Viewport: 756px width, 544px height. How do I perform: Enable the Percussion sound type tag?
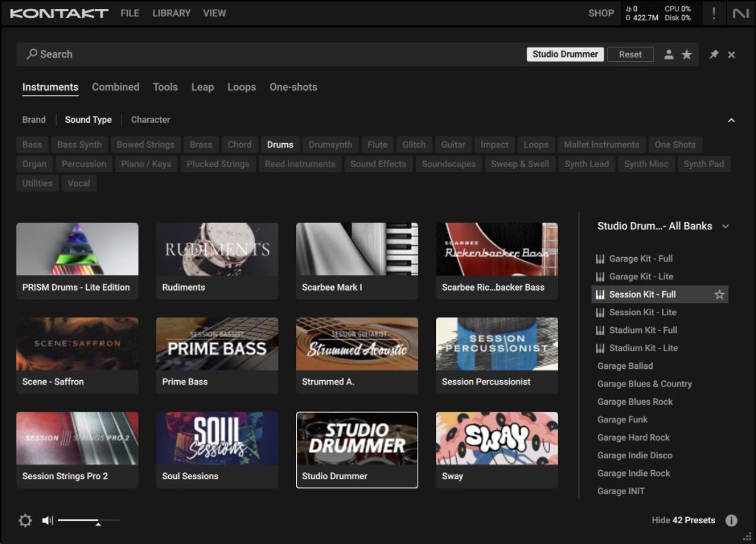click(84, 164)
